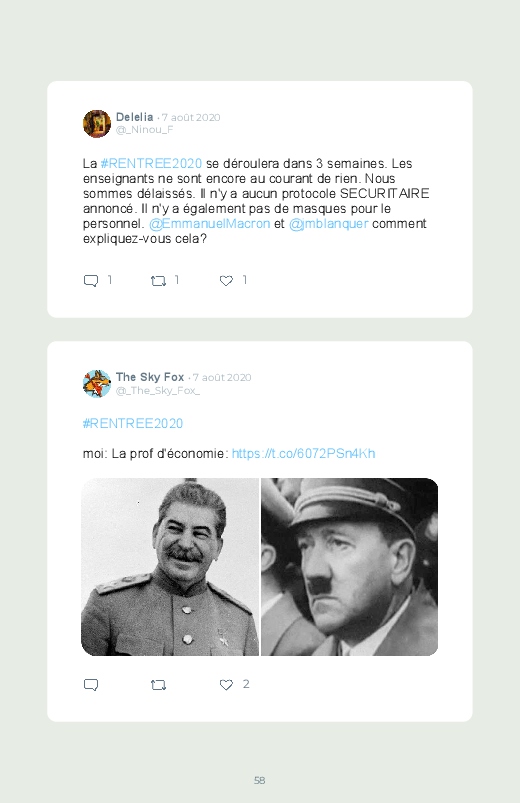
Task: Retweet The Sky Fox's tweet
Action: point(158,685)
